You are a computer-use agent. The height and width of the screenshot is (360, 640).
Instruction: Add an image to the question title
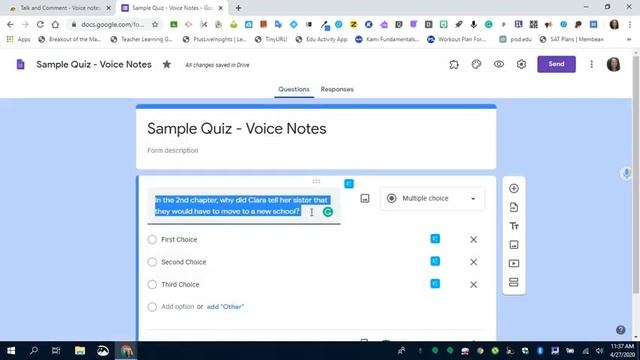pyautogui.click(x=365, y=198)
